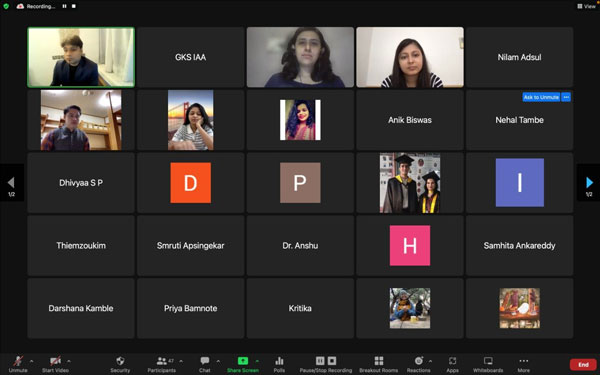Click Ask to Unmute on Nehal Tambe
Viewport: 600px width, 375px height.
pos(541,97)
